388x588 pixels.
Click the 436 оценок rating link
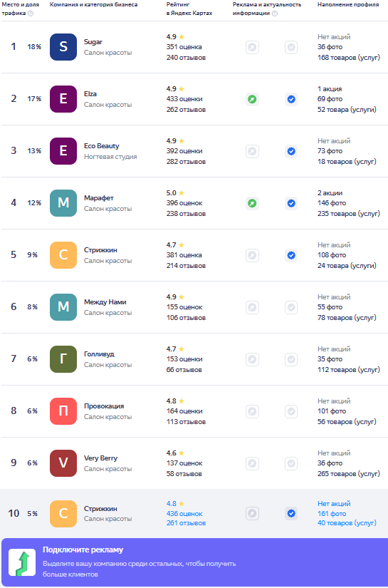point(184,514)
